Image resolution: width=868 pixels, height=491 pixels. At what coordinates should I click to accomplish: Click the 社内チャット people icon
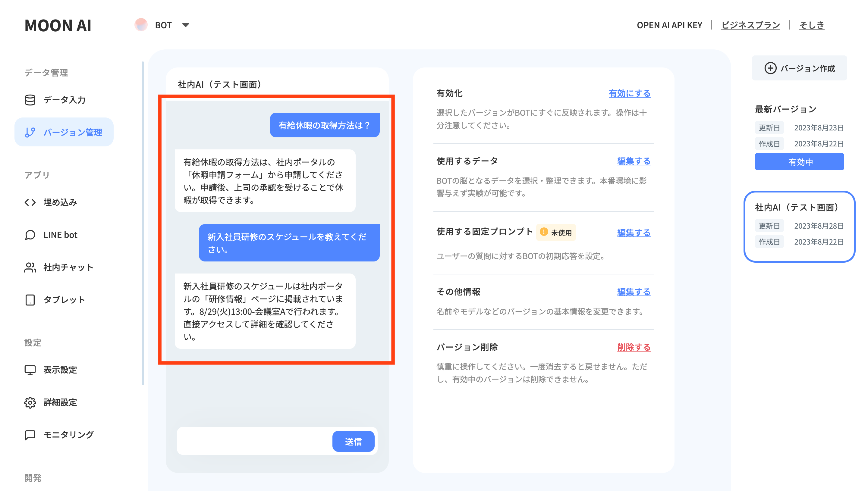click(x=30, y=267)
